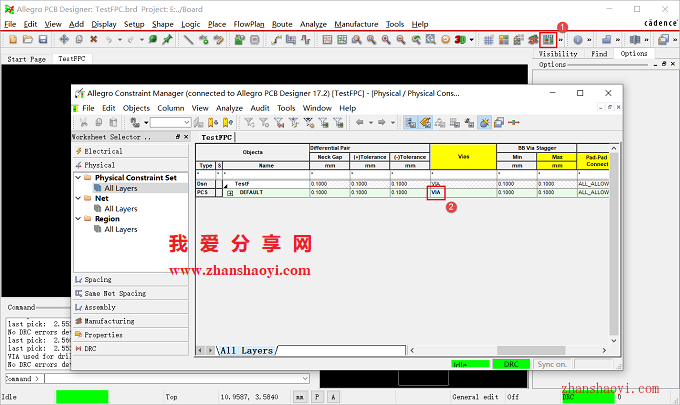Click the cascade windows icon in Constraint Manager
Screen dimensions: 680x405
click(499, 123)
